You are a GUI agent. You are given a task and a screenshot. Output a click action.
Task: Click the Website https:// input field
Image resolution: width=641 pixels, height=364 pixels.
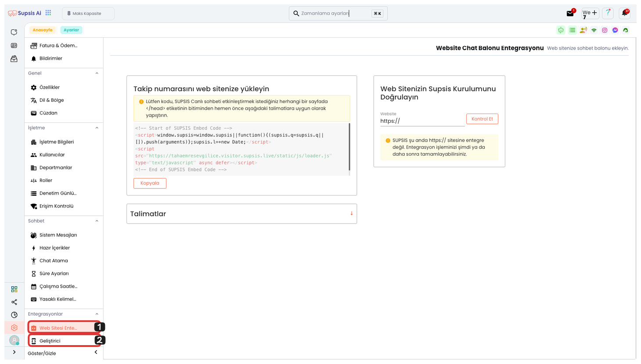(x=422, y=121)
